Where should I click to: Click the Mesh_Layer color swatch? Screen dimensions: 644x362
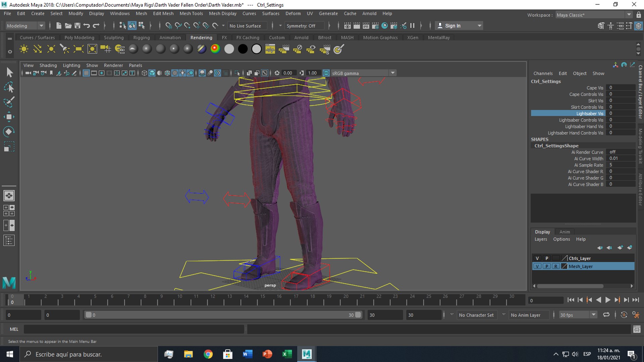click(x=565, y=266)
